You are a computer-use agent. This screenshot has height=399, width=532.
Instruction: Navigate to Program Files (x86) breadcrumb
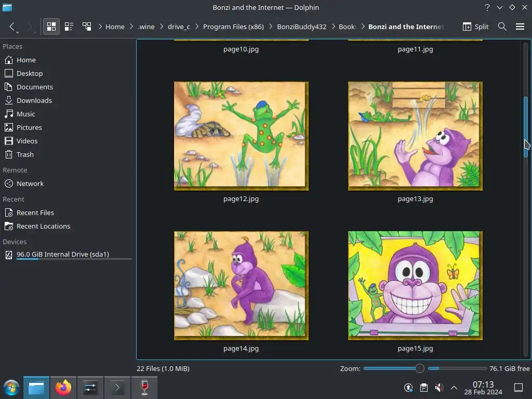tap(233, 27)
